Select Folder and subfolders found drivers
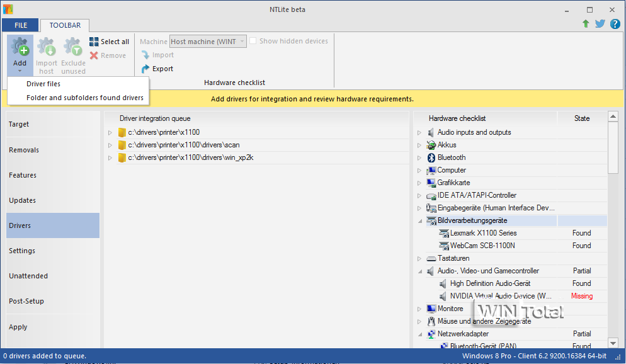Image resolution: width=626 pixels, height=364 pixels. click(x=85, y=98)
